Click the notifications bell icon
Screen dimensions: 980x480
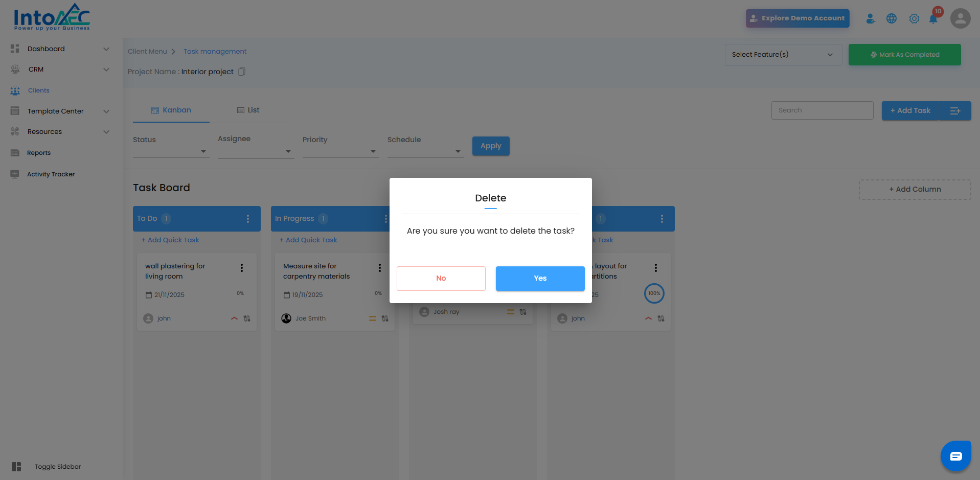coord(933,19)
